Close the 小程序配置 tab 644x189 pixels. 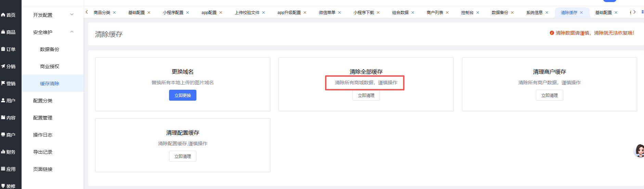pos(188,13)
